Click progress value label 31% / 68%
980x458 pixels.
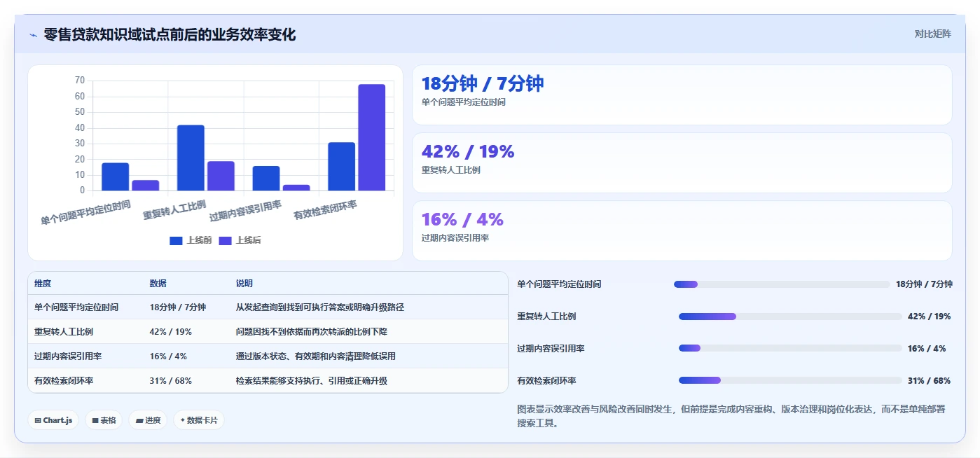(929, 381)
